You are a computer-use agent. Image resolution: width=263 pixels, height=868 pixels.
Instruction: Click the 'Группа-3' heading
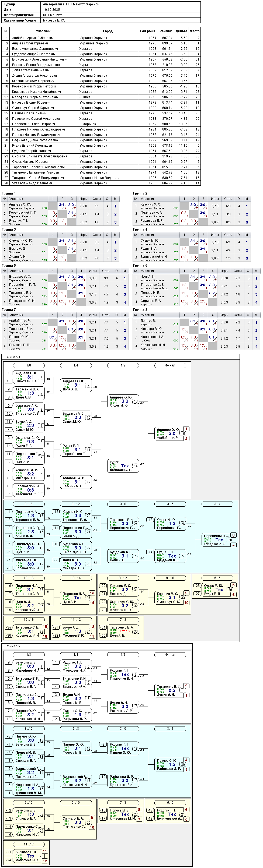pyautogui.click(x=9, y=230)
